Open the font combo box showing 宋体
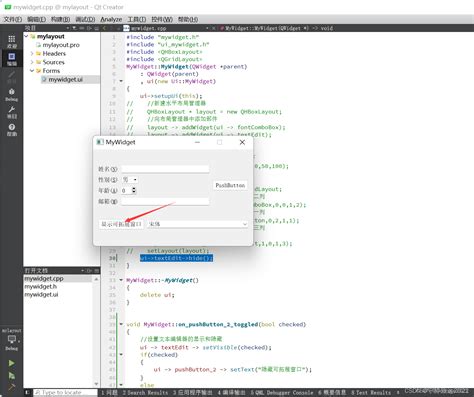 198,224
